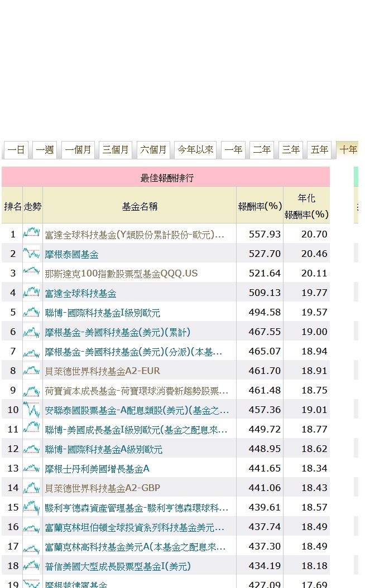Image resolution: width=365 pixels, height=588 pixels.
Task: Open 那斯達克100指數股票型基金QQQ.US link
Action: pos(121,274)
